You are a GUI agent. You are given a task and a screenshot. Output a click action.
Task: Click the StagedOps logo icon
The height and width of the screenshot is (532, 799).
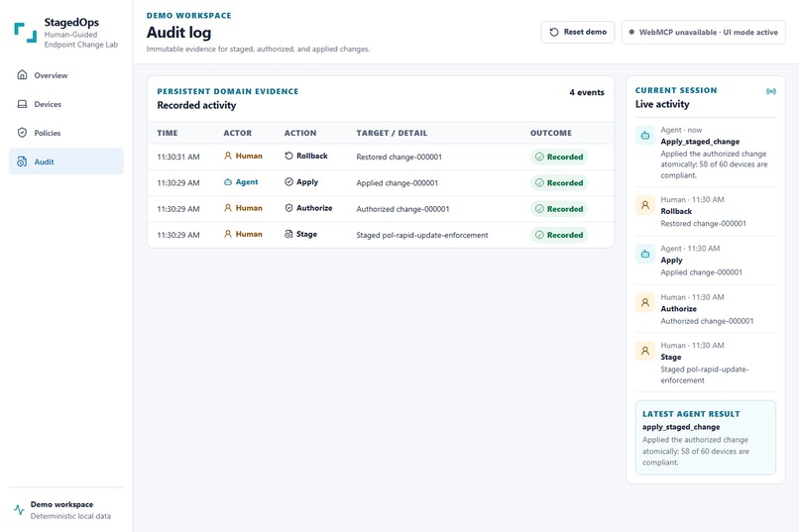coord(26,33)
